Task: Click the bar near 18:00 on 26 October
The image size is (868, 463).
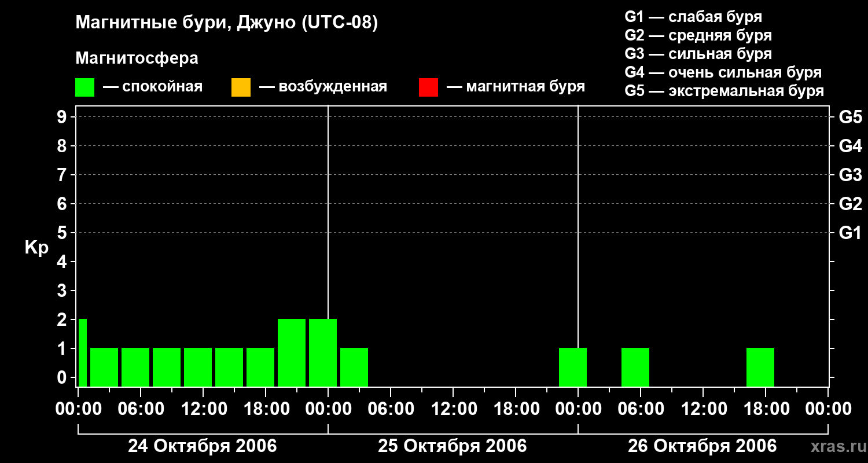Action: coord(760,367)
